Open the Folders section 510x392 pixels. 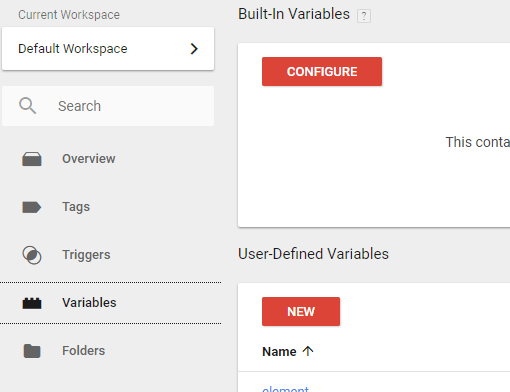(x=84, y=351)
